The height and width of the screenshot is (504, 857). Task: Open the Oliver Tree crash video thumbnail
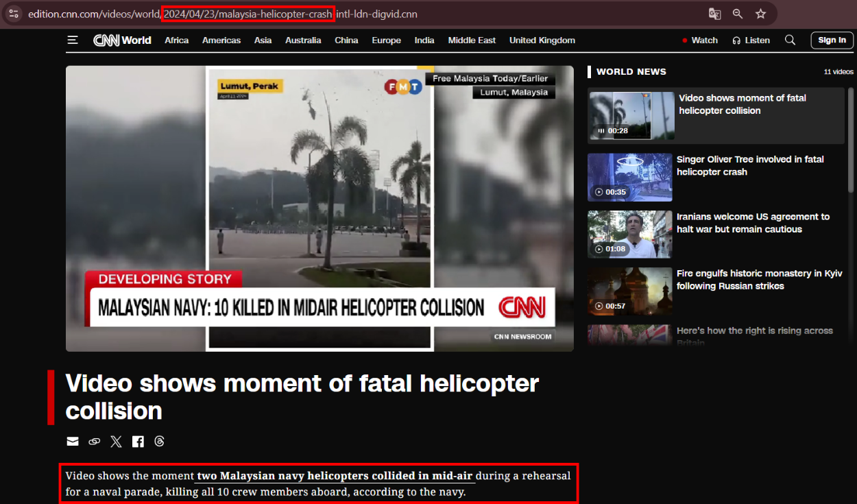coord(629,177)
